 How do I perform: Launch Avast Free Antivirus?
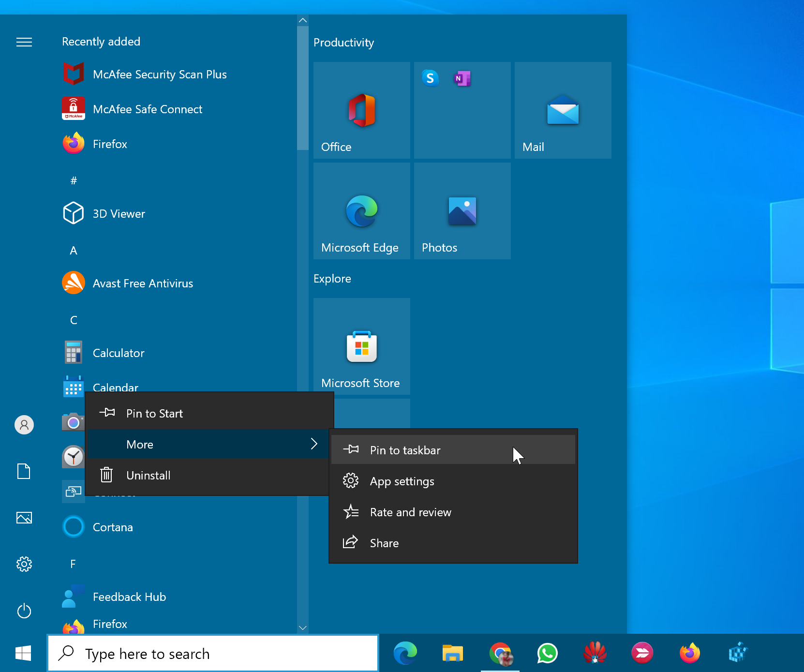(x=142, y=284)
